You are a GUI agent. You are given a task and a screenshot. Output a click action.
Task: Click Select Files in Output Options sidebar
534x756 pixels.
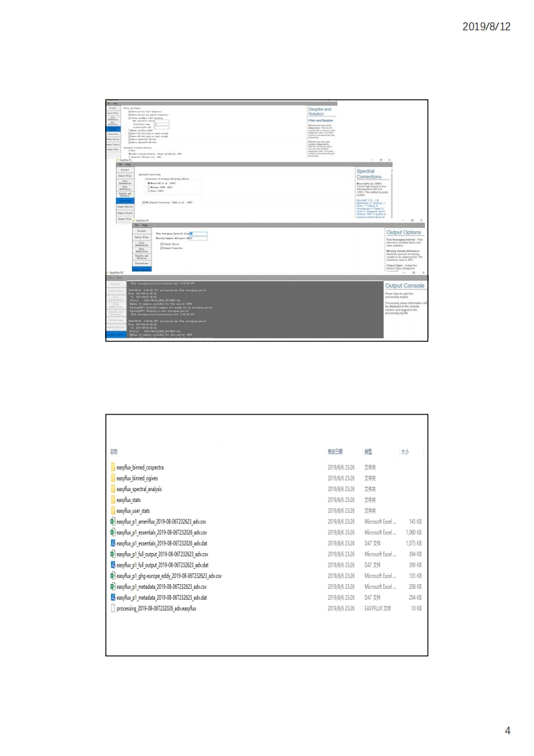(142, 237)
